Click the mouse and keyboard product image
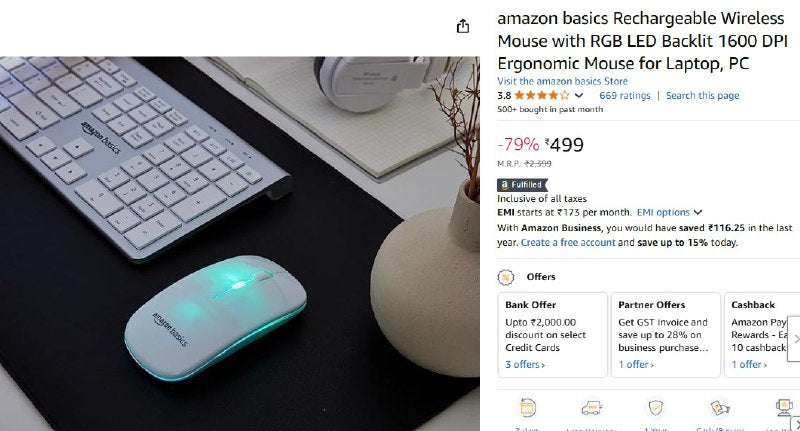The image size is (800, 431). (240, 243)
